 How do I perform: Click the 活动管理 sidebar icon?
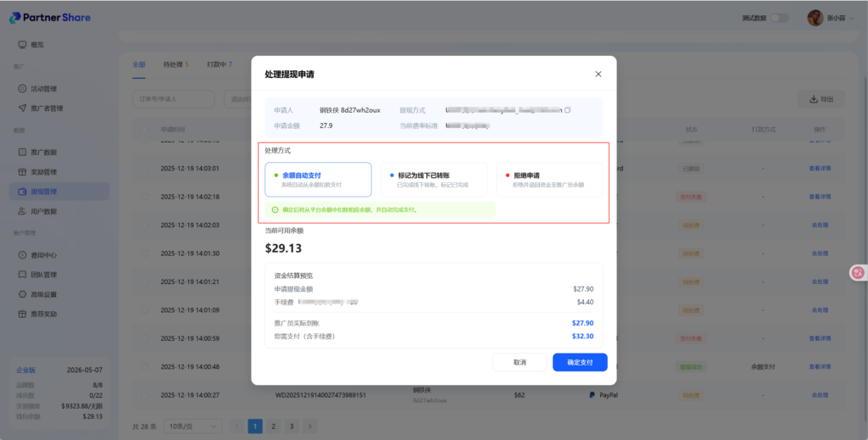(22, 88)
